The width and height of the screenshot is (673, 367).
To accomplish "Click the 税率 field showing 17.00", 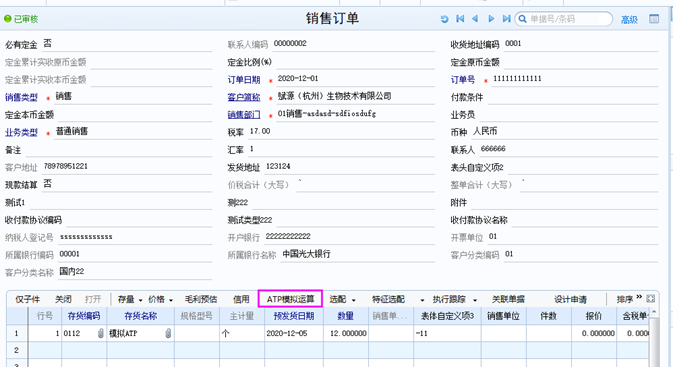I will 341,132.
